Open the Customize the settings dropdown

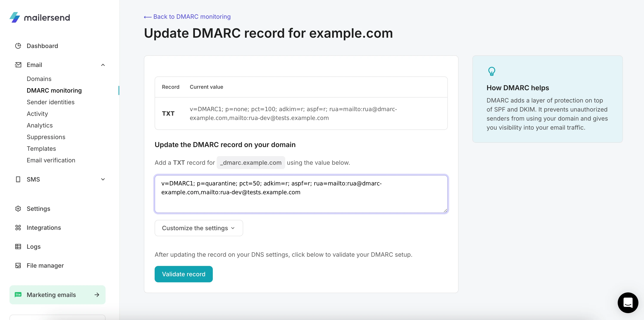pyautogui.click(x=199, y=228)
